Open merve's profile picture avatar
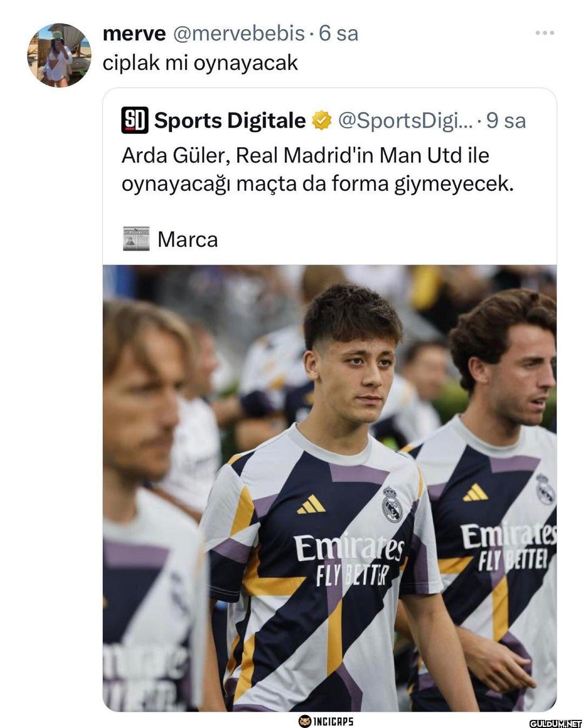The height and width of the screenshot is (728, 584). pyautogui.click(x=59, y=56)
